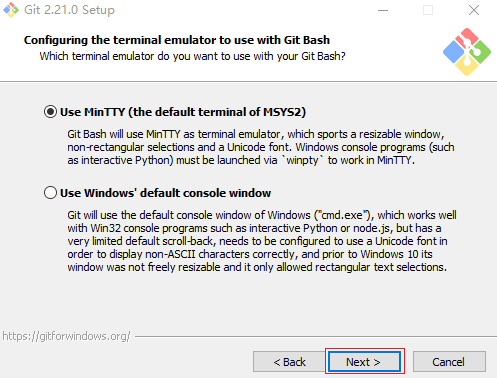
Task: Choose the Windows' default console radio button
Action: 50,193
